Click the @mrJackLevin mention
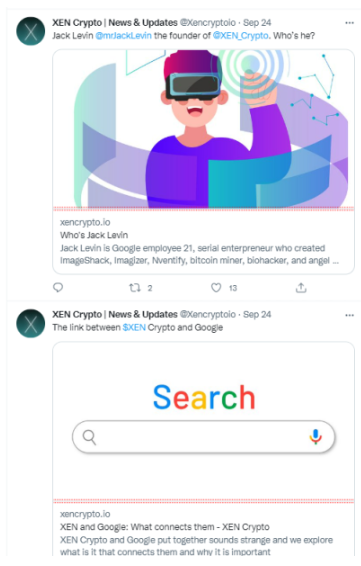Viewport: 361px width, 566px height. pyautogui.click(x=123, y=36)
